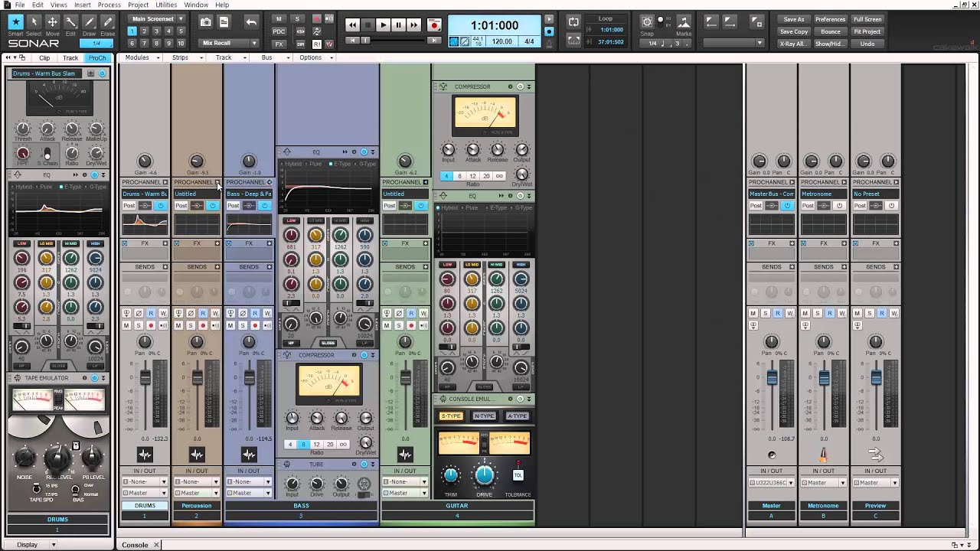Fast forward to the end

coord(413,25)
